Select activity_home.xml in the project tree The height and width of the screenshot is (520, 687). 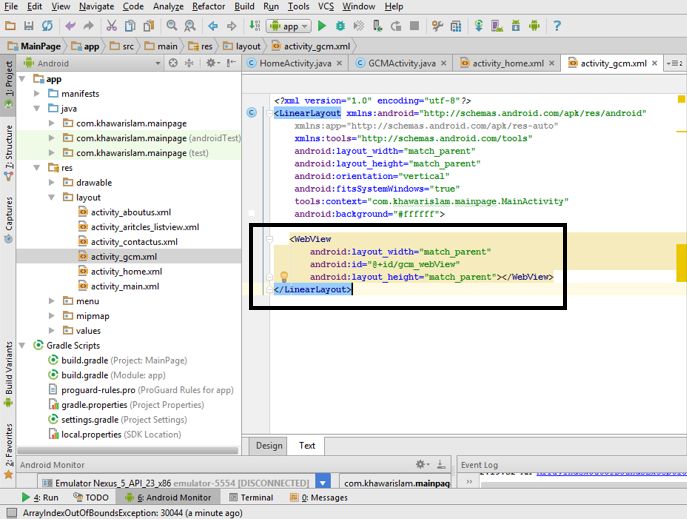[126, 271]
